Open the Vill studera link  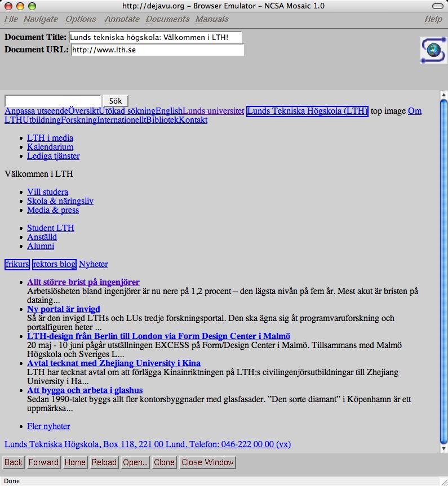tap(48, 192)
